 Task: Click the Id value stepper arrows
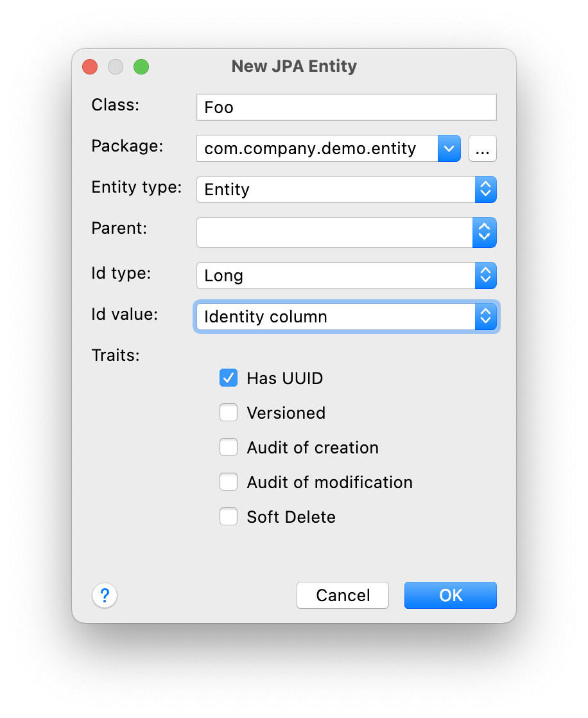point(486,317)
